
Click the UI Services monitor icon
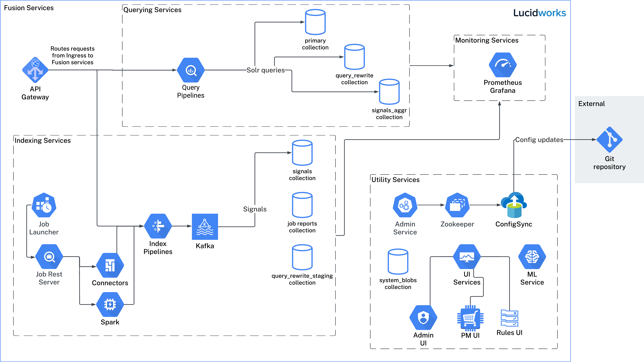click(x=467, y=257)
